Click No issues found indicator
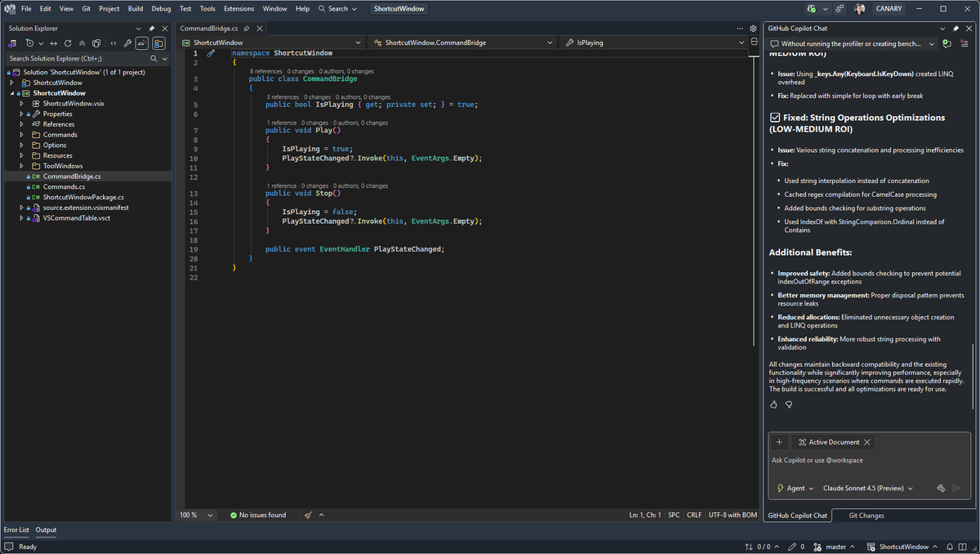980x554 pixels. [x=258, y=515]
